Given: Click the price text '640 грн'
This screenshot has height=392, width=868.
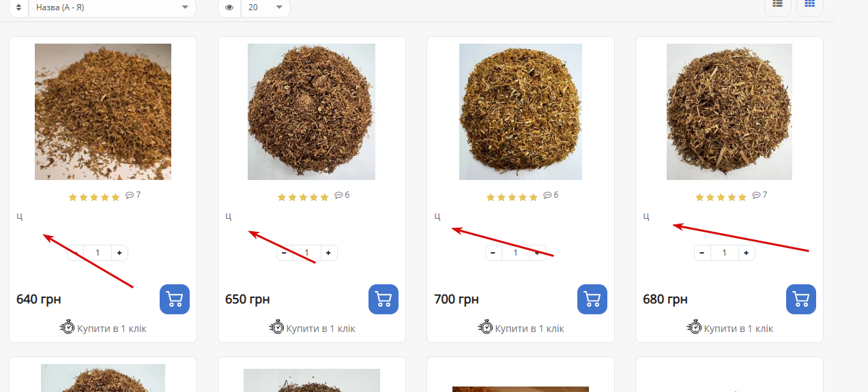Looking at the screenshot, I should click(39, 299).
